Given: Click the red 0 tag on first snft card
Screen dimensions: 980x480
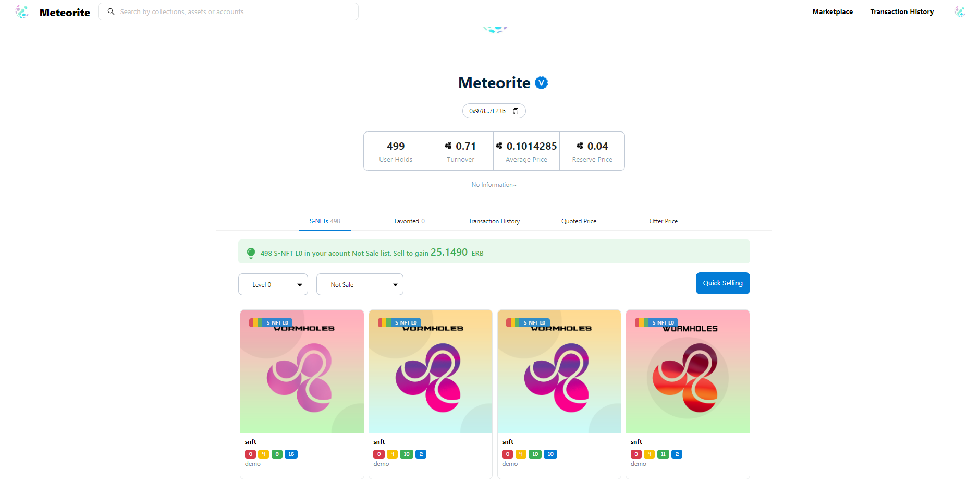Looking at the screenshot, I should point(250,454).
